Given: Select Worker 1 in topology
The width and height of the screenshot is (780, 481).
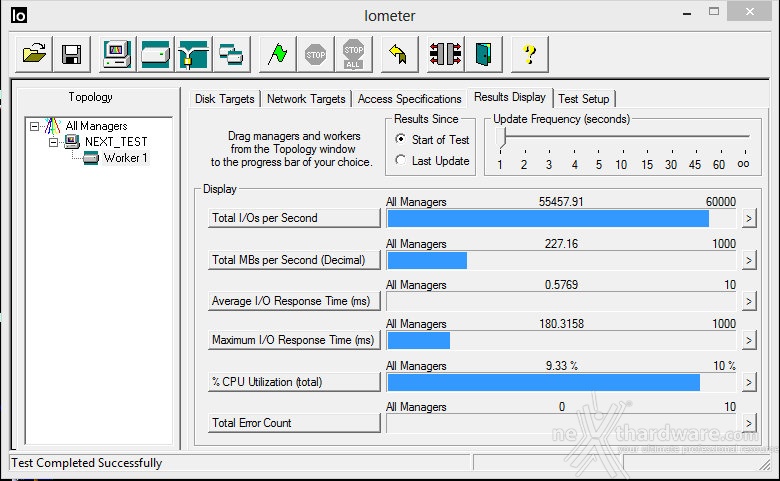Looking at the screenshot, I should (x=125, y=158).
